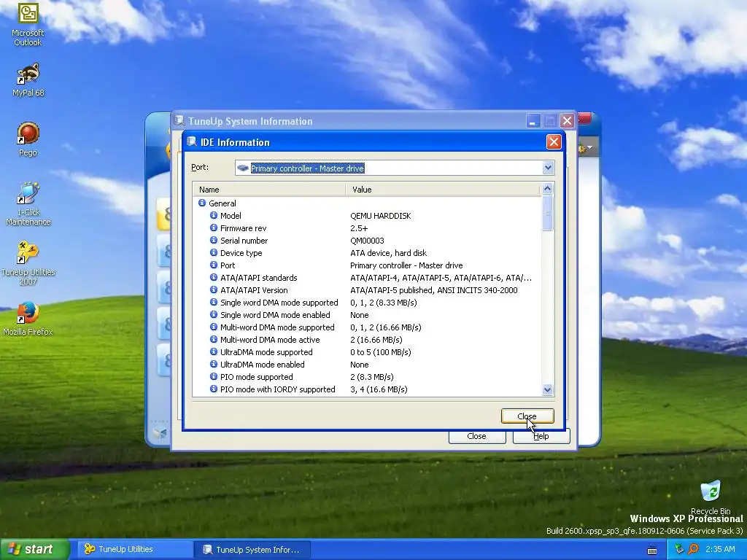Image resolution: width=747 pixels, height=560 pixels.
Task: Click the IDE Information title bar X button
Action: (554, 141)
